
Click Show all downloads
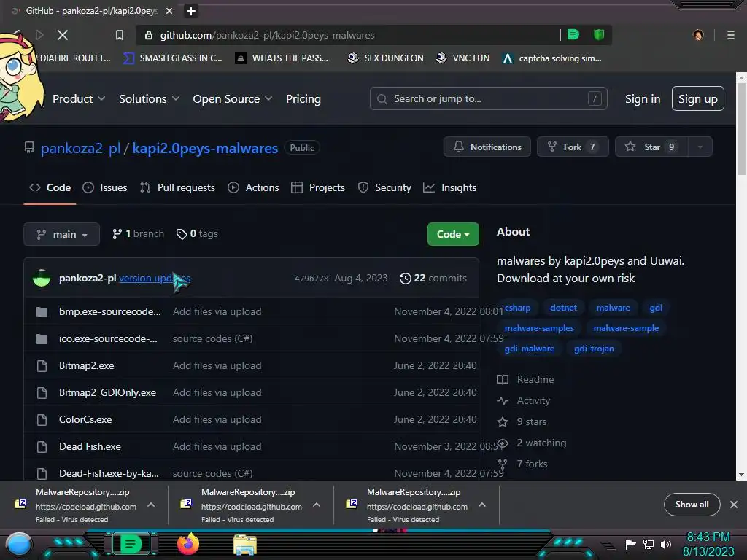[x=692, y=505]
